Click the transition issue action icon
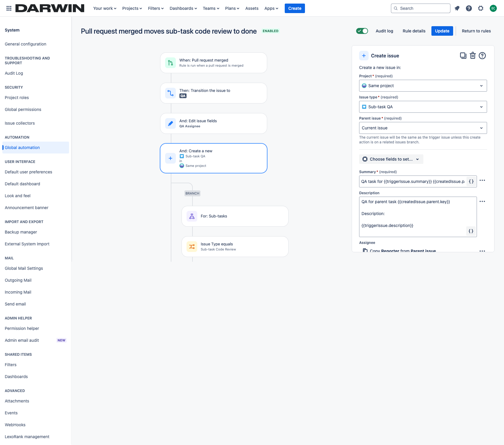The height and width of the screenshot is (445, 504). pyautogui.click(x=170, y=93)
